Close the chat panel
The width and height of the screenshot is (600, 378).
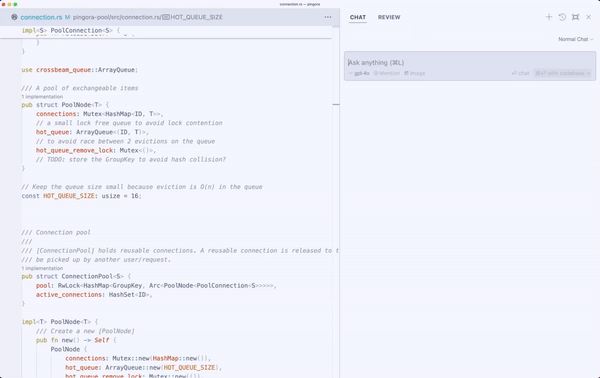click(589, 17)
